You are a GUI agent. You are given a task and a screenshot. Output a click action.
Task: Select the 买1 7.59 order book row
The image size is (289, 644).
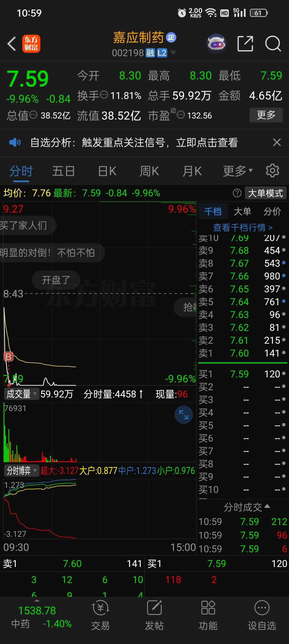tap(242, 374)
